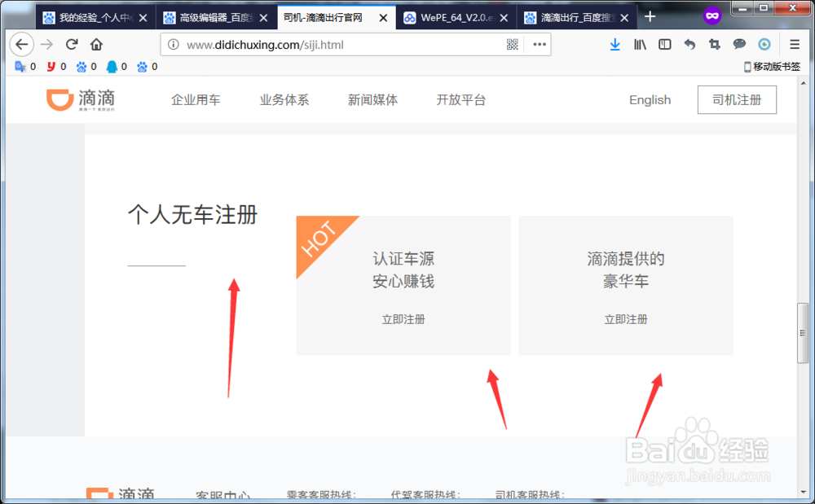Open the hamburger menu
815x504 pixels.
coord(793,44)
